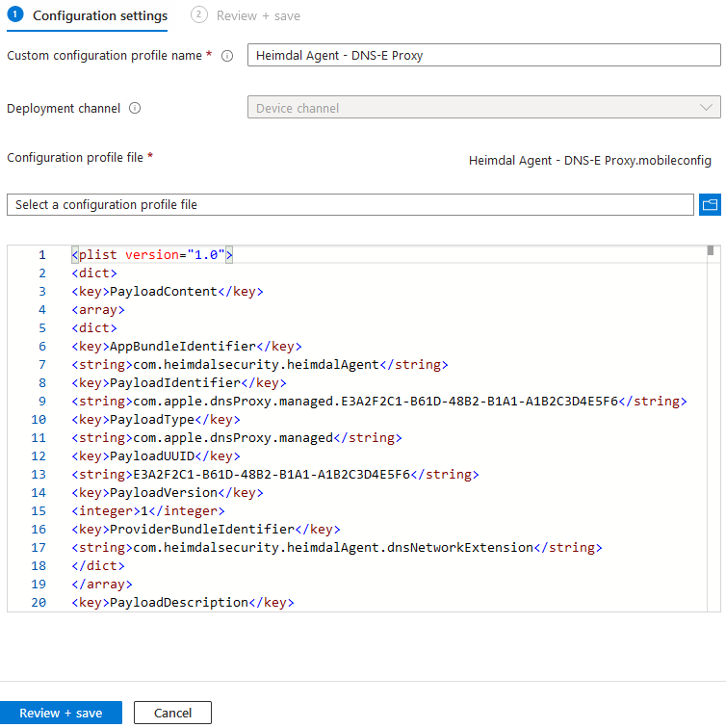Click the PayloadUUID key line

pyautogui.click(x=156, y=455)
